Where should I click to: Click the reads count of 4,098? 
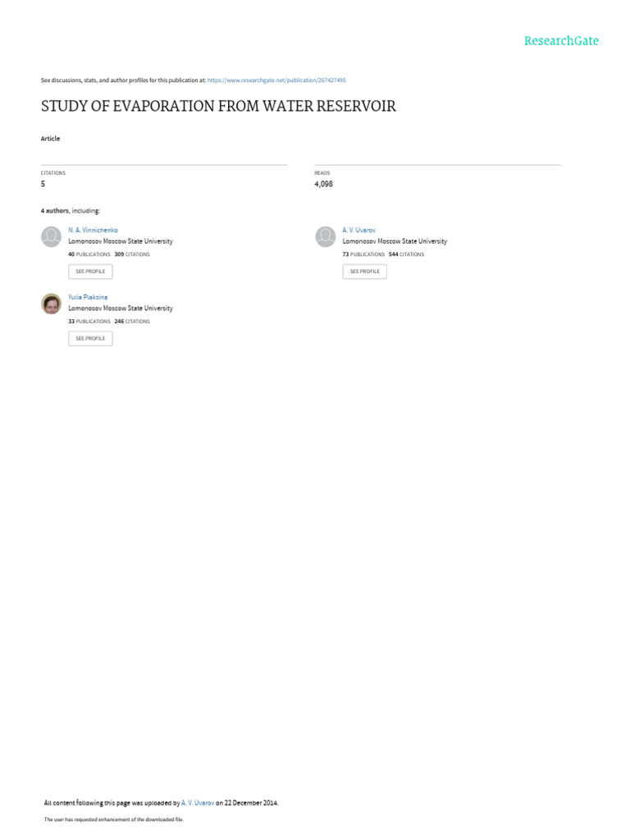[323, 184]
